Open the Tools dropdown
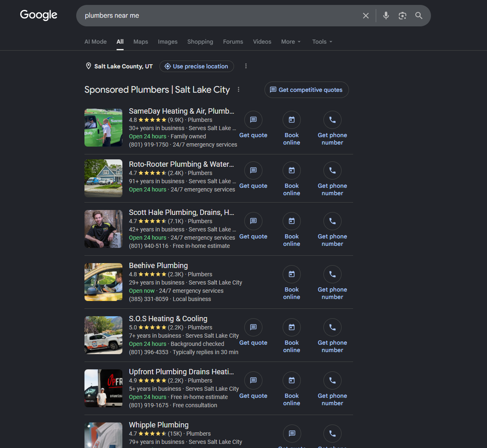487x448 pixels. pos(322,42)
